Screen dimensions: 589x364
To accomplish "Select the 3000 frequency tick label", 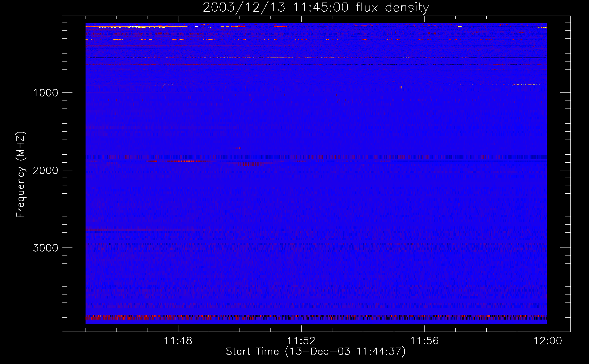I will [x=46, y=248].
